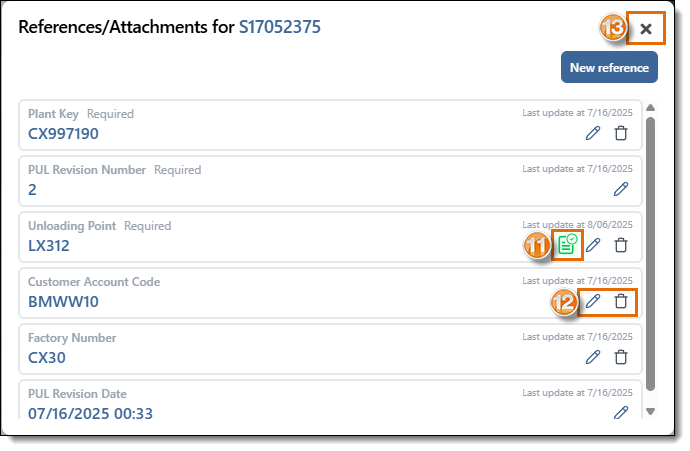Edit the Customer Account Code reference
This screenshot has width=690, height=451.
pos(593,300)
